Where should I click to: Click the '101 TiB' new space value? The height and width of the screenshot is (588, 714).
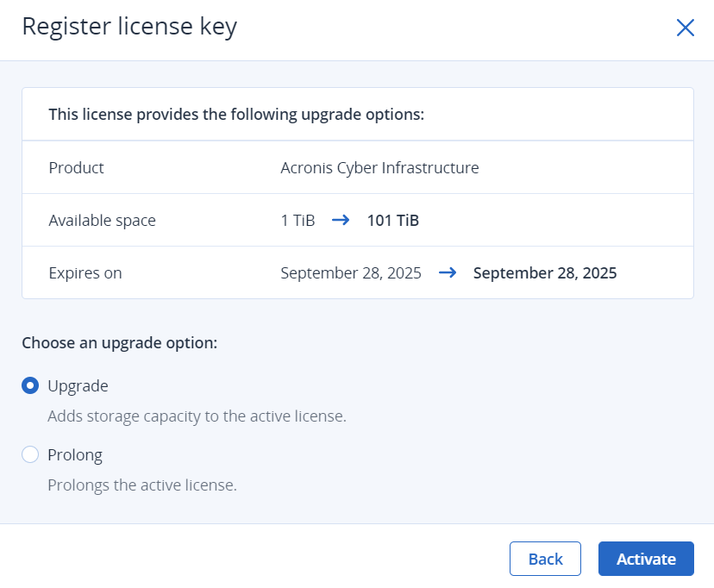[393, 221]
